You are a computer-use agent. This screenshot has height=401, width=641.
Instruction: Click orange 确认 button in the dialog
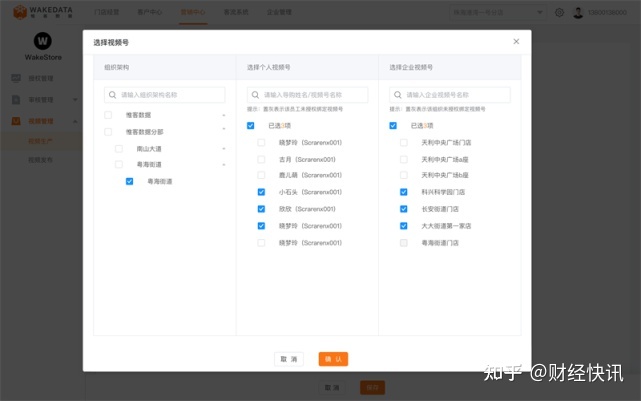333,359
